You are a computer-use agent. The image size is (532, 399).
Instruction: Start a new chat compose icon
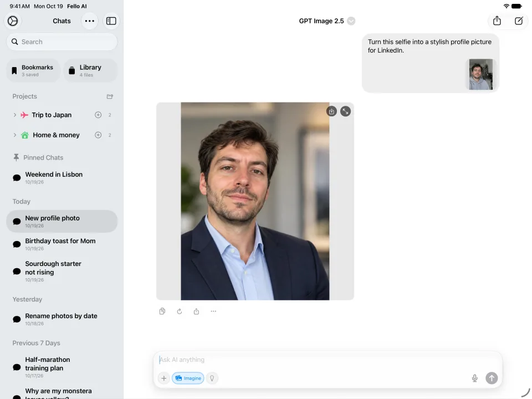[519, 21]
